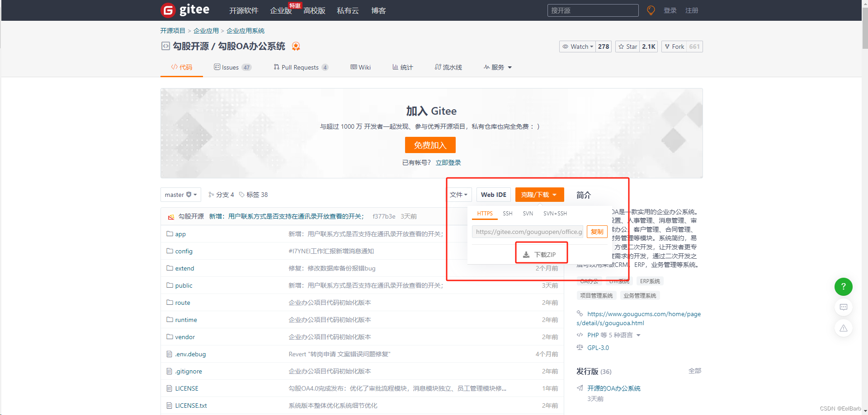Click the extend folder icon
This screenshot has height=415, width=868.
tap(170, 268)
